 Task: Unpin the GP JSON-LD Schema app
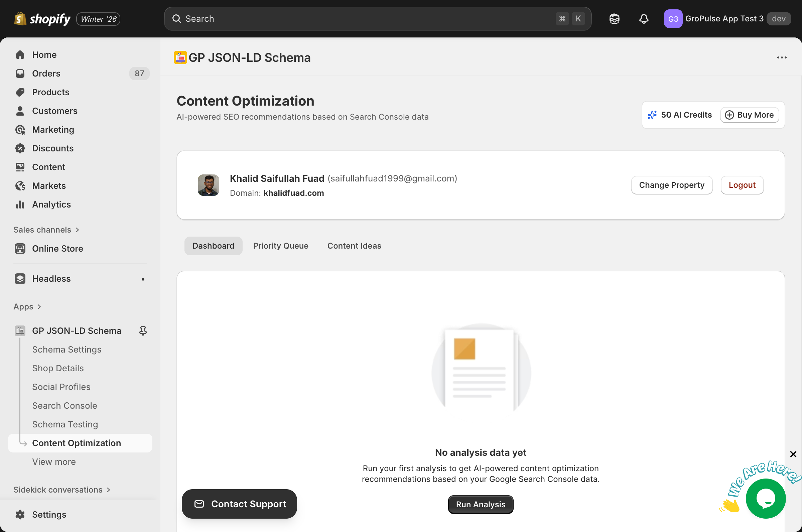(143, 330)
